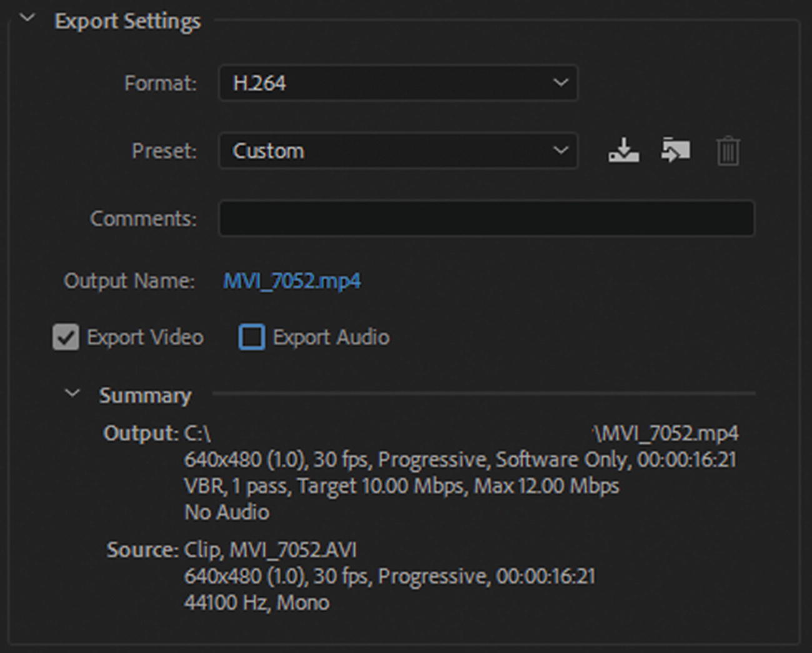
Task: Click the Comments: label
Action: 143,218
